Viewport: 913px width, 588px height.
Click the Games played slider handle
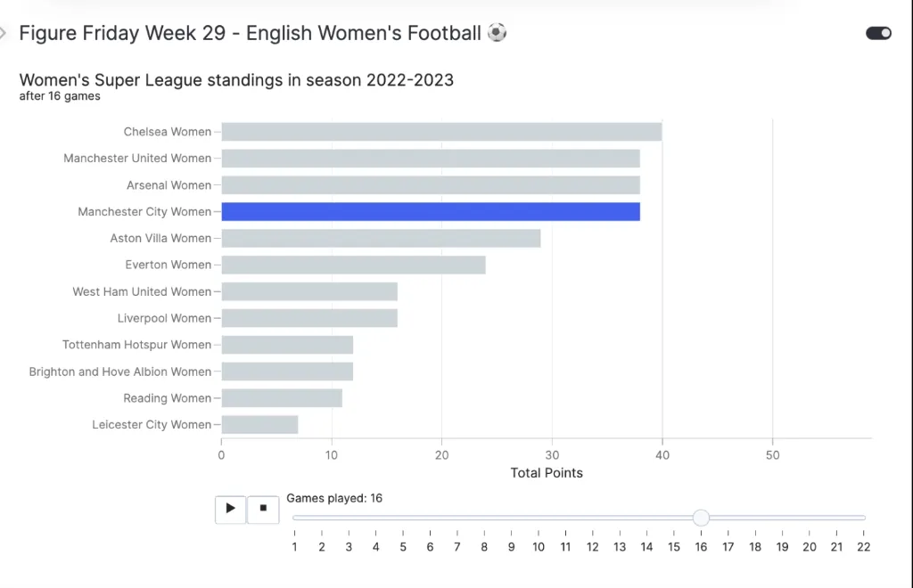[x=701, y=518]
